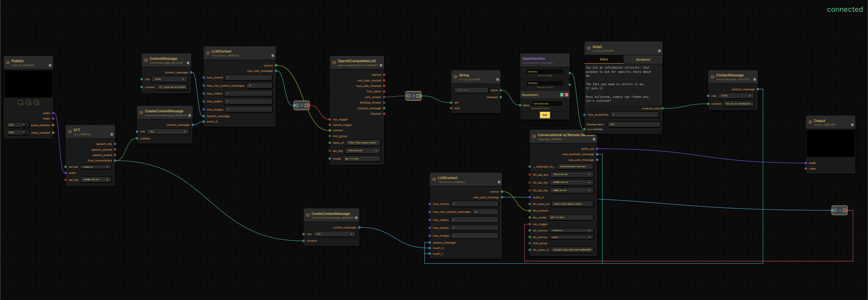
Task: Click the clipboard icon on the STT node
Action: coord(112,134)
